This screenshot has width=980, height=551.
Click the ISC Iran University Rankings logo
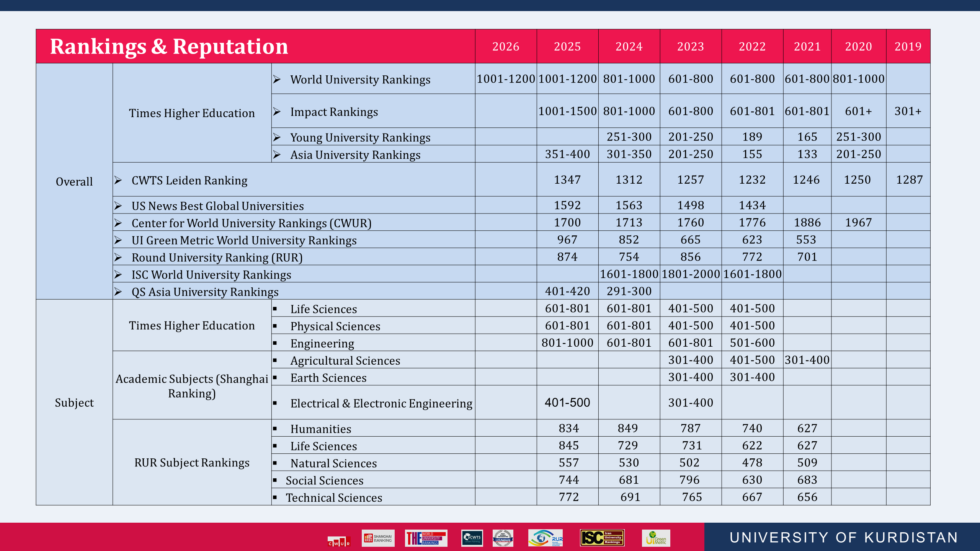602,538
